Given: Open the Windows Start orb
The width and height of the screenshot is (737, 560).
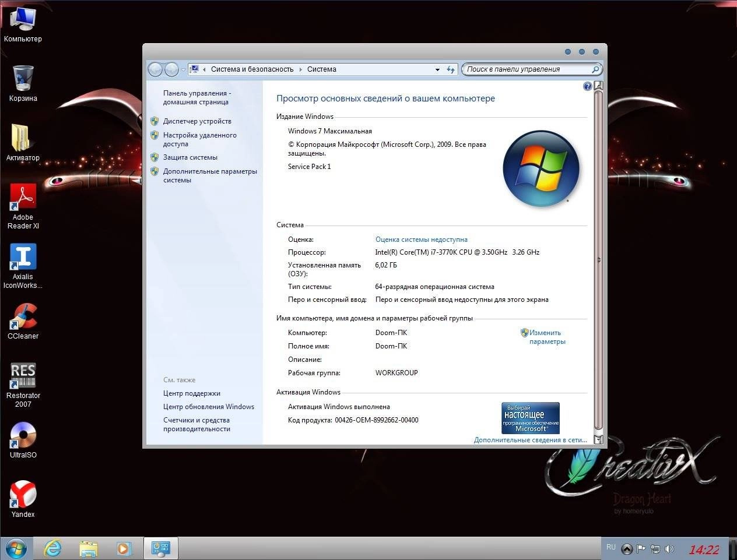Looking at the screenshot, I should coord(16,548).
